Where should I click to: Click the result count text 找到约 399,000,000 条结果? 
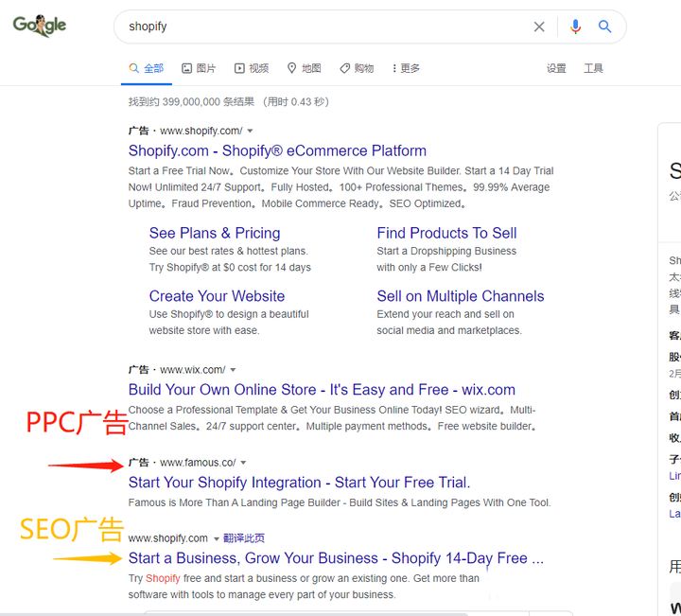191,101
